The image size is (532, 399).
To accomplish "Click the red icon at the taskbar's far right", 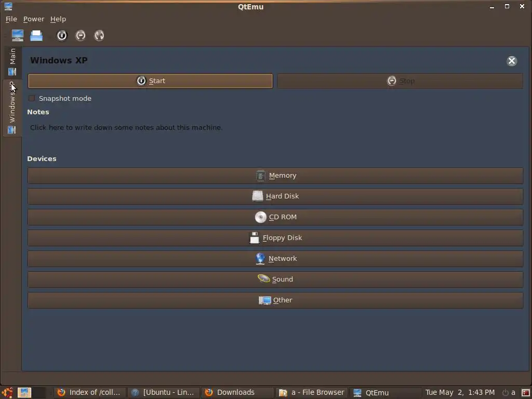I will click(526, 393).
